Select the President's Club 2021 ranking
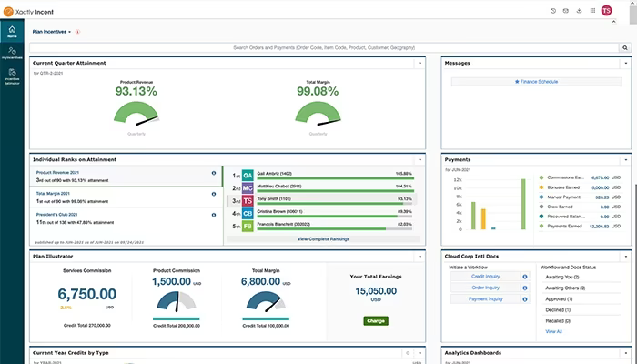Viewport: 637px width, 364px height. click(126, 218)
